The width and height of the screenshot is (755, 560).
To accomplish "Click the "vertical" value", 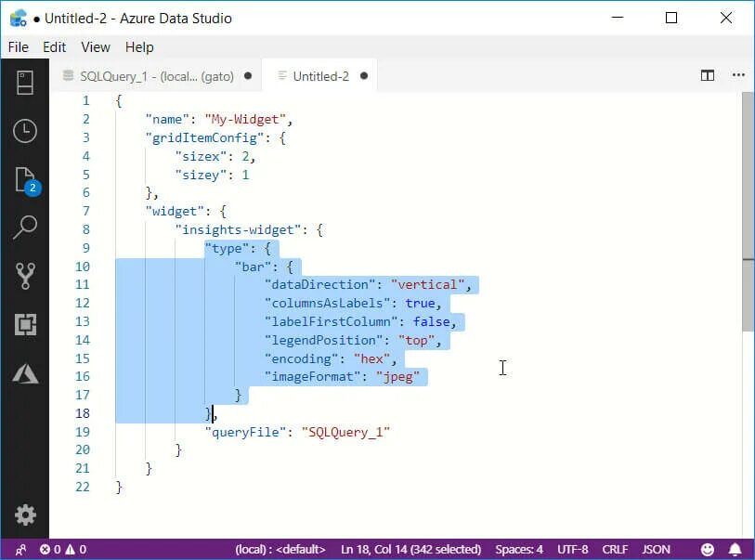I will 427,284.
